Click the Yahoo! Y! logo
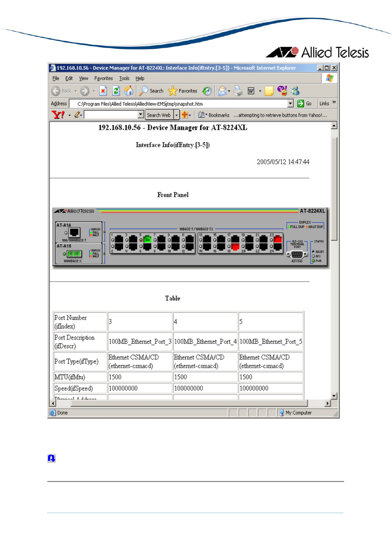Image resolution: width=392 pixels, height=555 pixels. (x=58, y=115)
